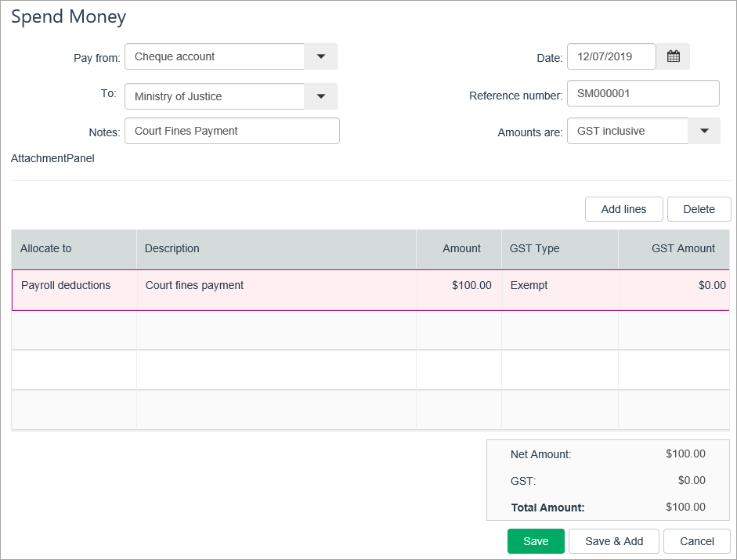Click the Cheque account field
The height and width of the screenshot is (560, 737).
point(215,56)
